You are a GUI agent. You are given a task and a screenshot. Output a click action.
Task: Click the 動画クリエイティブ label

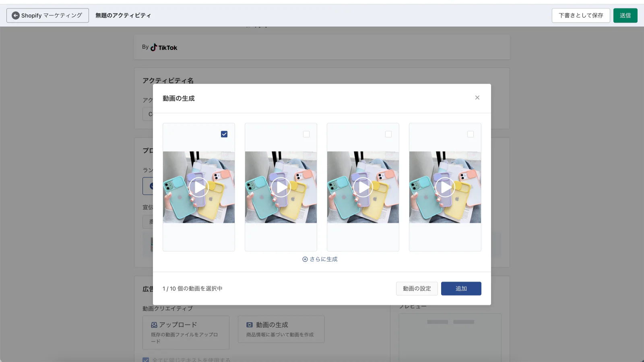coord(167,309)
